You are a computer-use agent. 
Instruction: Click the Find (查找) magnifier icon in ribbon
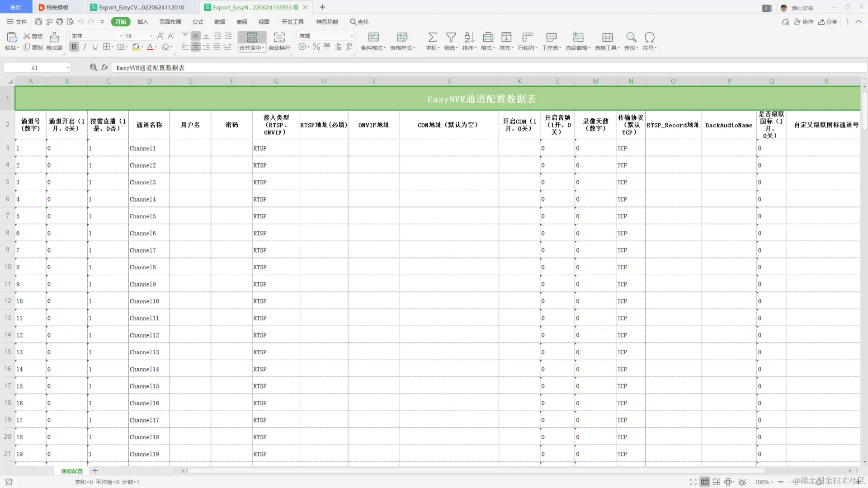[x=631, y=37]
